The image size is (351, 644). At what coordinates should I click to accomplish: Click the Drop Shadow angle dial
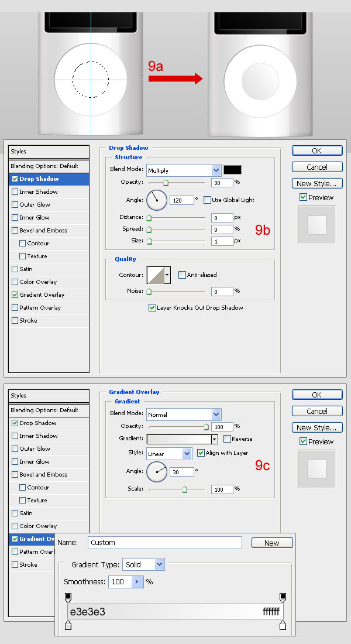pos(156,200)
